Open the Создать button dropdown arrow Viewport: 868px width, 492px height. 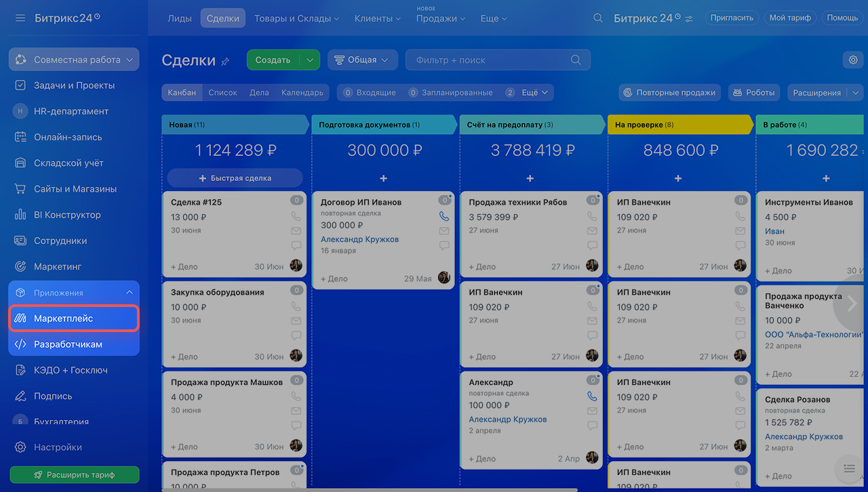coord(310,60)
